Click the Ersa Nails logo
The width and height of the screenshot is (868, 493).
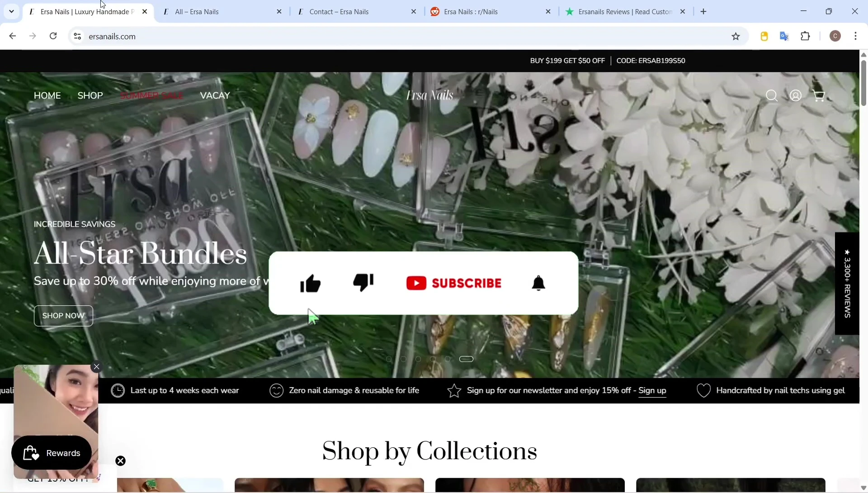(x=429, y=95)
